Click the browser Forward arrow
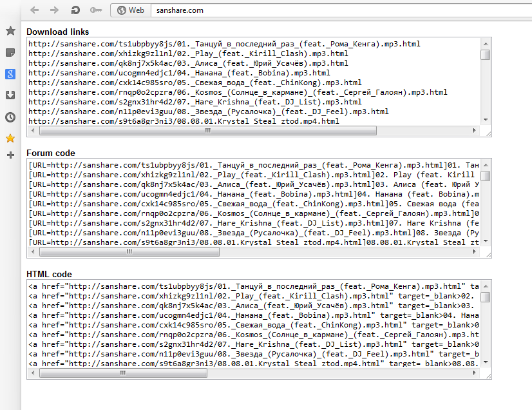 pyautogui.click(x=54, y=10)
